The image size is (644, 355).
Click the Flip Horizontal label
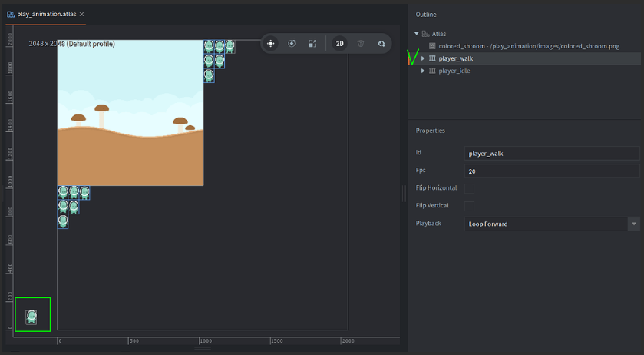(436, 187)
